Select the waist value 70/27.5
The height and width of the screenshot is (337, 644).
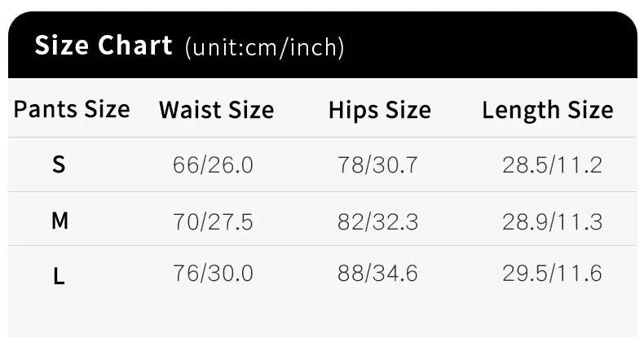[x=213, y=221]
